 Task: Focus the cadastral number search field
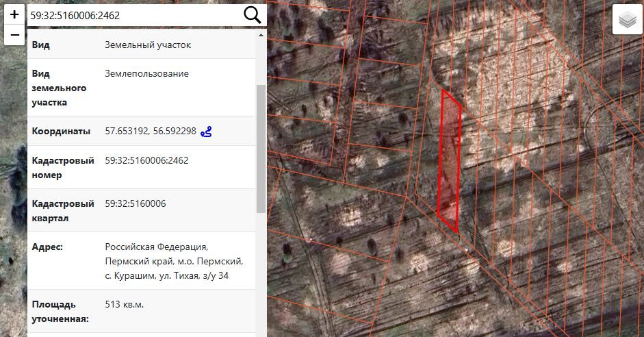(x=135, y=16)
